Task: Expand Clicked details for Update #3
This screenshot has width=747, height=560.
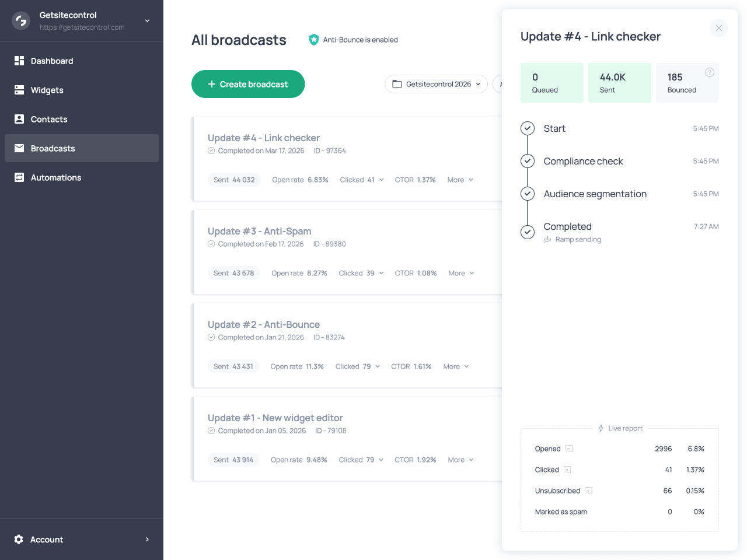Action: coord(361,273)
